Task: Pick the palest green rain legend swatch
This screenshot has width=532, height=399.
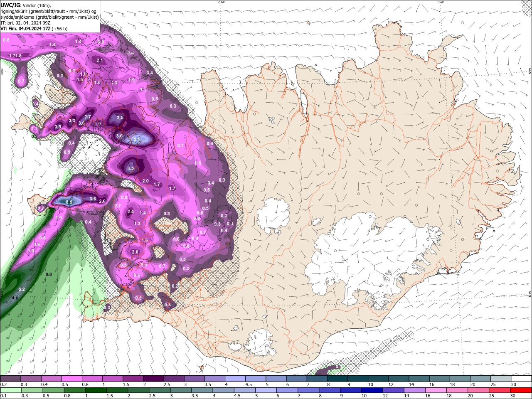Action: (10, 390)
